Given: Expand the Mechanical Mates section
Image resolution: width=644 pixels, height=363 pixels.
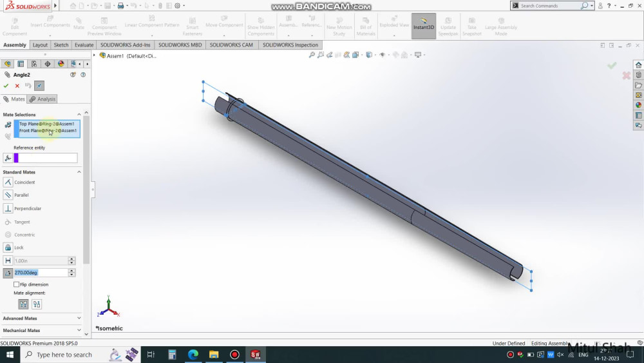Looking at the screenshot, I should 79,330.
